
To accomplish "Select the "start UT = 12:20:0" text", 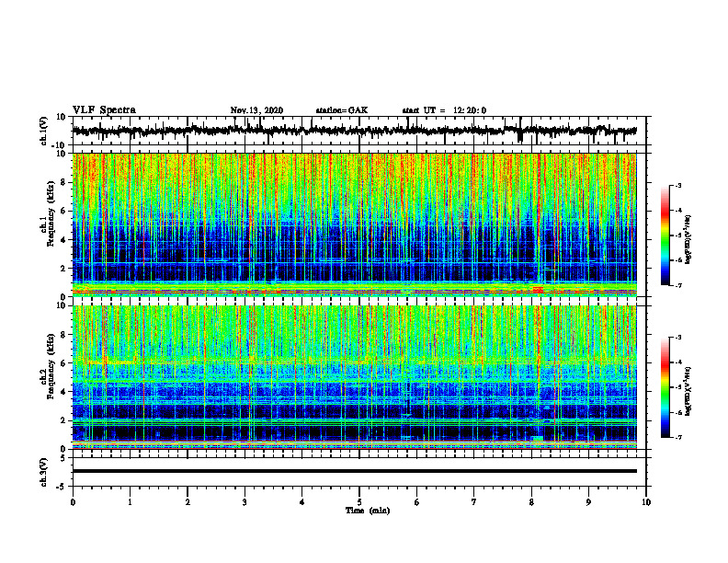I will pos(444,110).
